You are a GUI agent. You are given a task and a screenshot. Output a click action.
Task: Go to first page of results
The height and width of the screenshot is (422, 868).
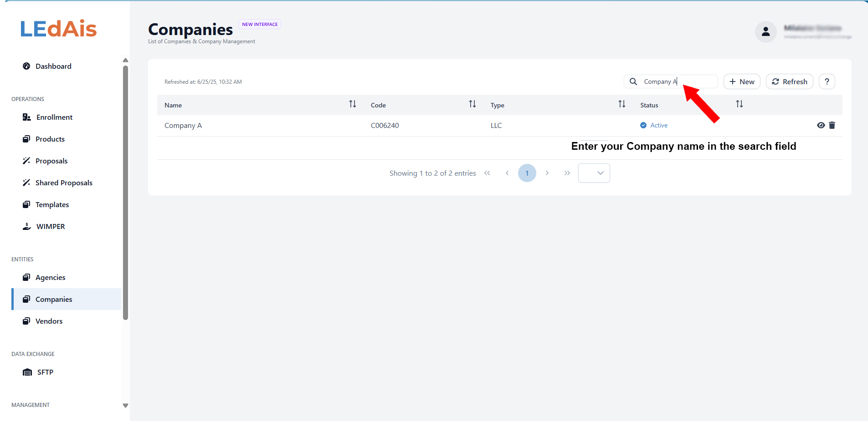click(x=487, y=173)
